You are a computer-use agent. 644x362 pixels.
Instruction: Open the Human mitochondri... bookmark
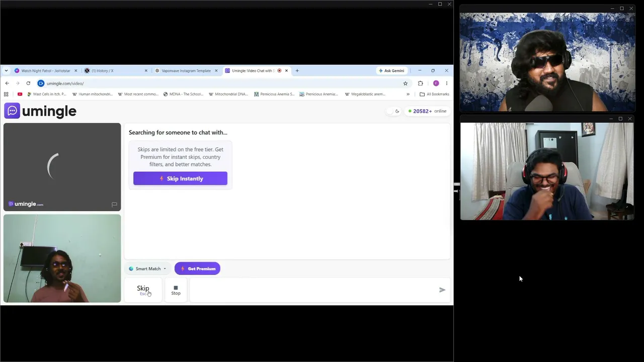click(x=93, y=94)
